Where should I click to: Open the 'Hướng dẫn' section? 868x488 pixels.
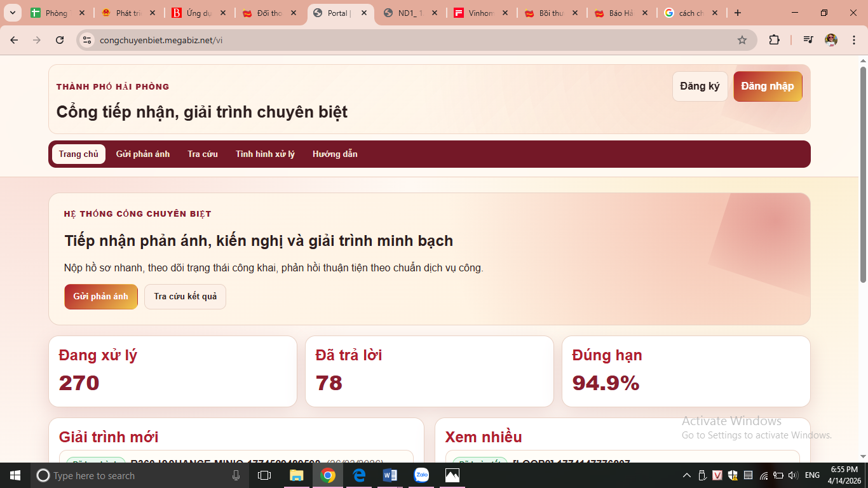335,154
